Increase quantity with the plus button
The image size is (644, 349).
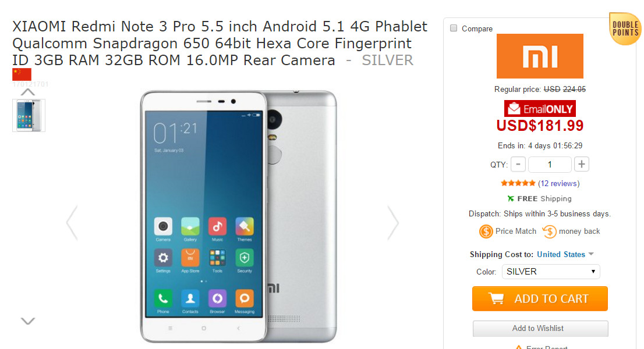coord(581,165)
